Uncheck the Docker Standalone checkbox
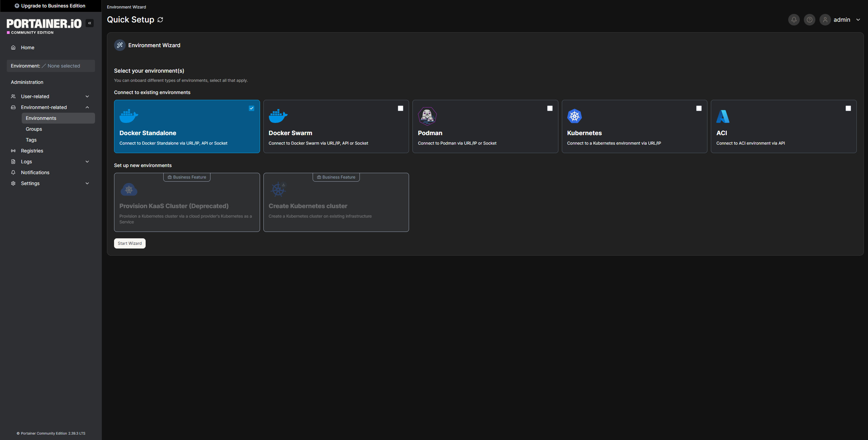The image size is (868, 440). (252, 108)
